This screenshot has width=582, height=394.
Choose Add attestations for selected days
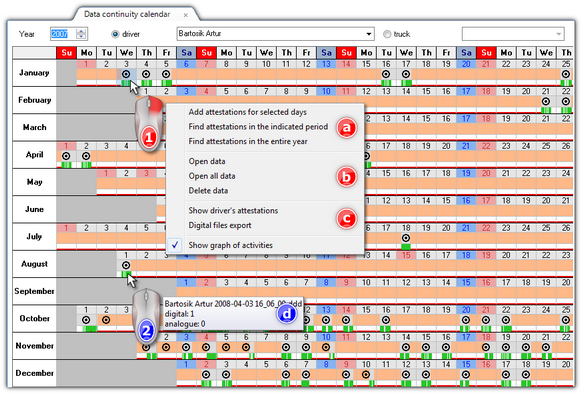tap(248, 112)
